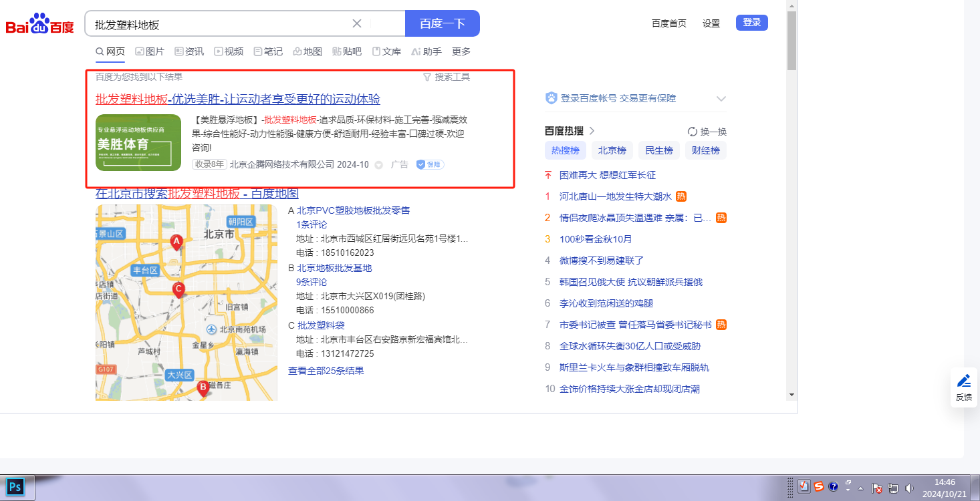980x501 pixels.
Task: Click the 反馈 feedback pencil icon
Action: [963, 381]
